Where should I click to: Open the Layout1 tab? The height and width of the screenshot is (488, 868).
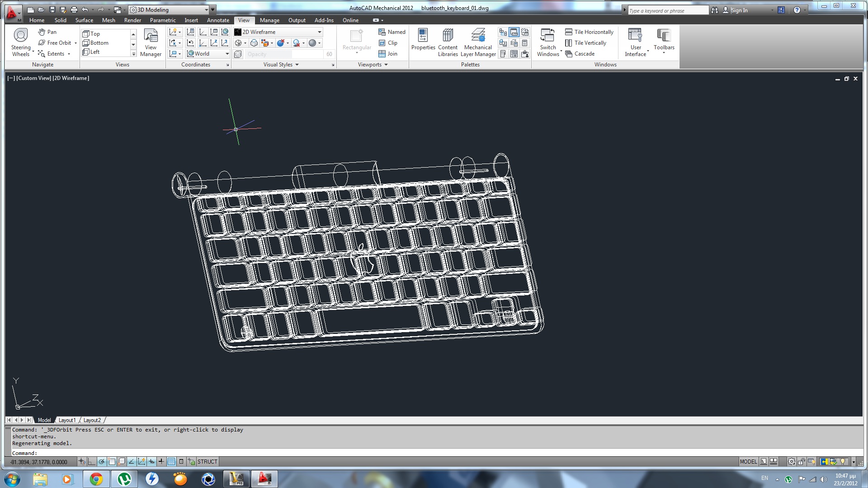67,420
